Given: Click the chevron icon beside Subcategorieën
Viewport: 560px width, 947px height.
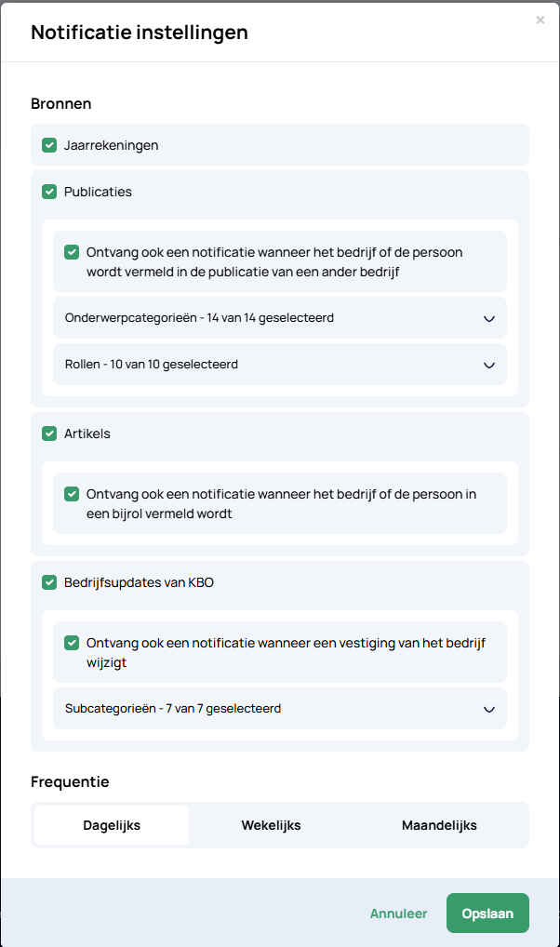Looking at the screenshot, I should (489, 709).
